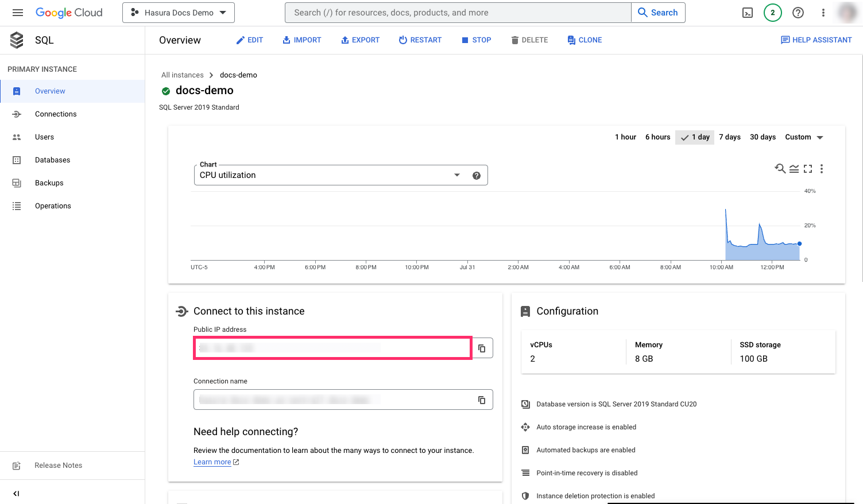This screenshot has width=863, height=504.
Task: Copy the Public IP address
Action: (482, 348)
